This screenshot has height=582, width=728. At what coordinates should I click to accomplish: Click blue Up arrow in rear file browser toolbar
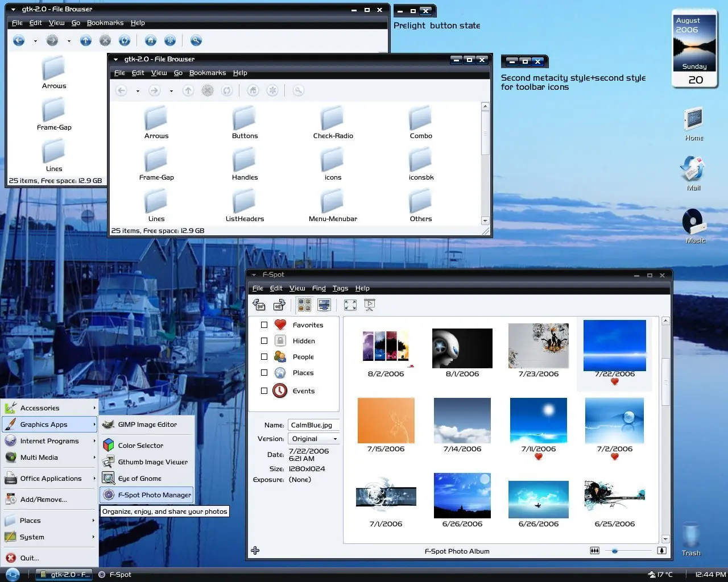[86, 40]
